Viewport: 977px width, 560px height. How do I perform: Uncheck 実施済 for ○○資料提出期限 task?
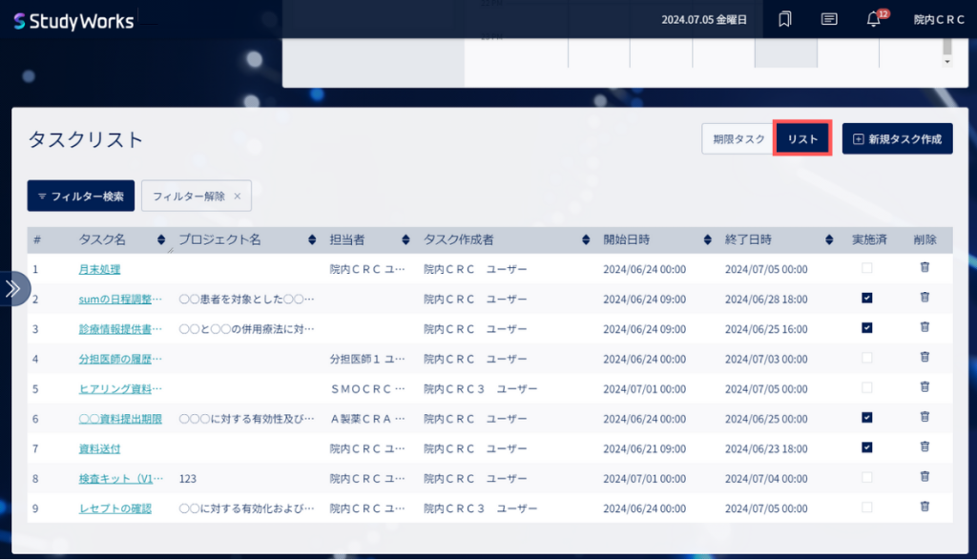(866, 417)
